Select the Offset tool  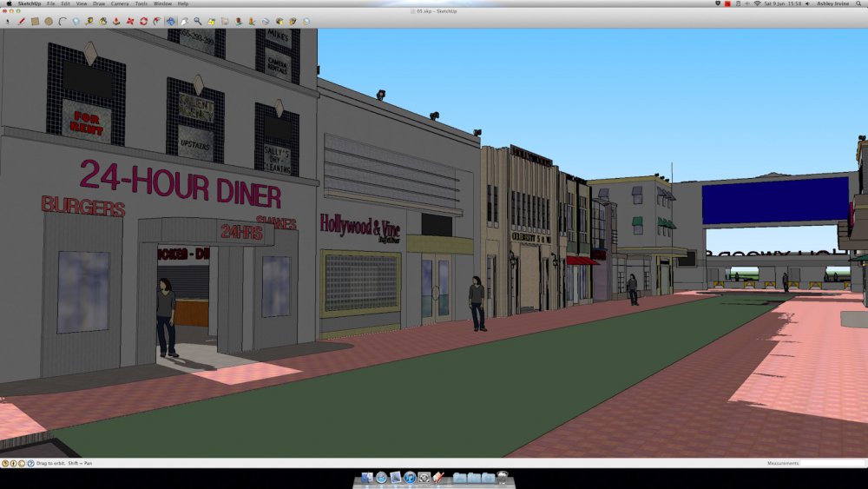tap(156, 22)
